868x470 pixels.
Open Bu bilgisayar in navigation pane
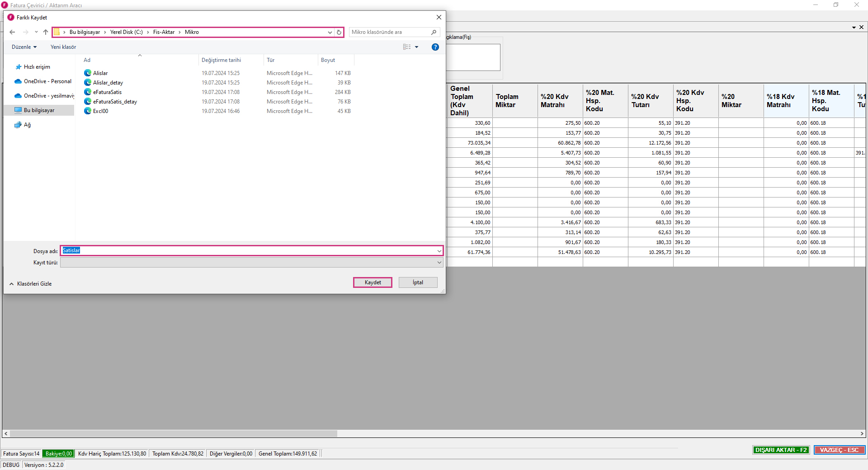[39, 110]
